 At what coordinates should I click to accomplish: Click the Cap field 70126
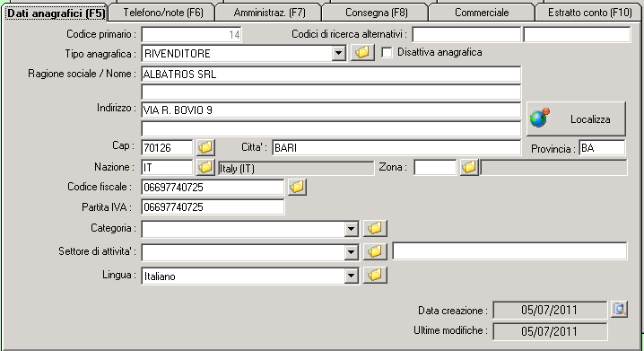(167, 147)
